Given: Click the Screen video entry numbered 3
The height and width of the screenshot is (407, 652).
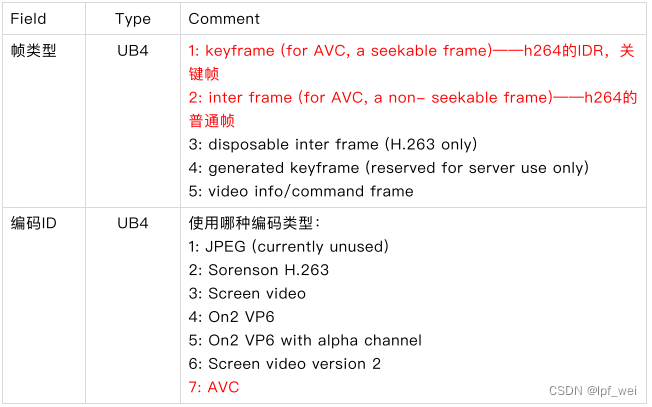Looking at the screenshot, I should click(x=247, y=294).
